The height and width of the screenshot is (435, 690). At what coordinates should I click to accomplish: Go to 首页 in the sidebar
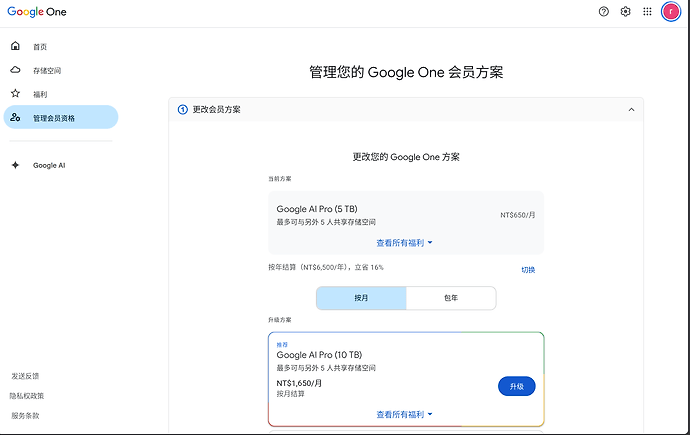[x=40, y=47]
